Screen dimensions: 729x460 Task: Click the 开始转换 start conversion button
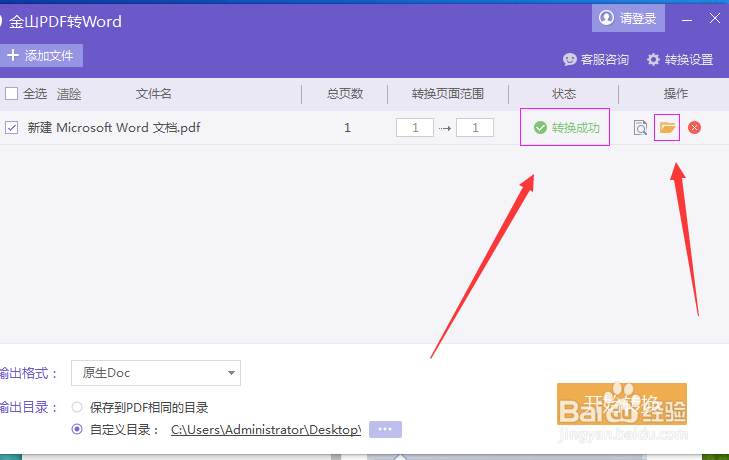pos(622,404)
